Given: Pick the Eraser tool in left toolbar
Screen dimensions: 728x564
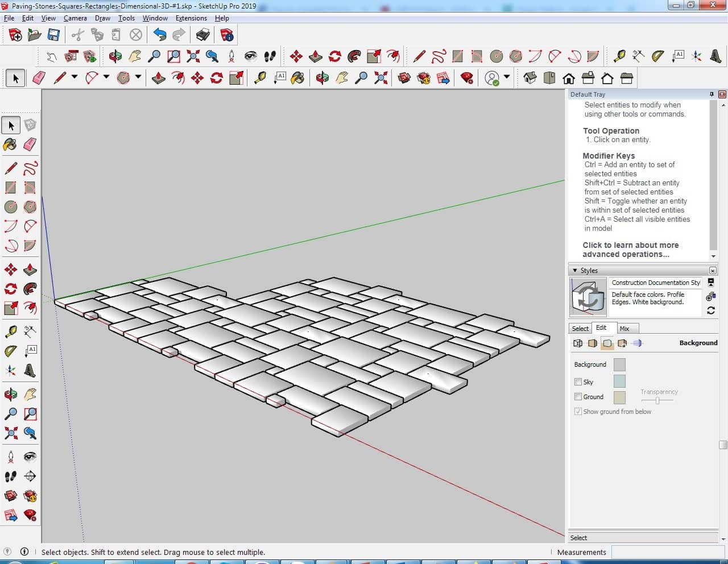Looking at the screenshot, I should [x=30, y=144].
